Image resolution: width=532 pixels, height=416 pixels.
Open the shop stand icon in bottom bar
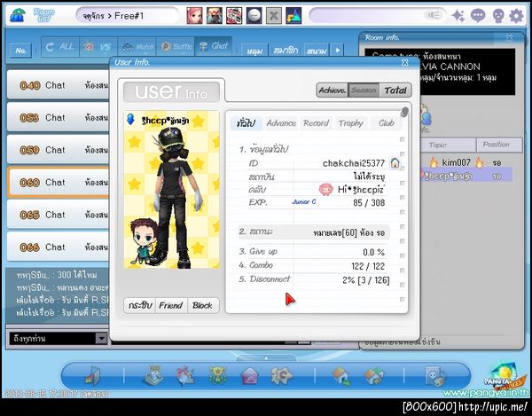pos(153,375)
